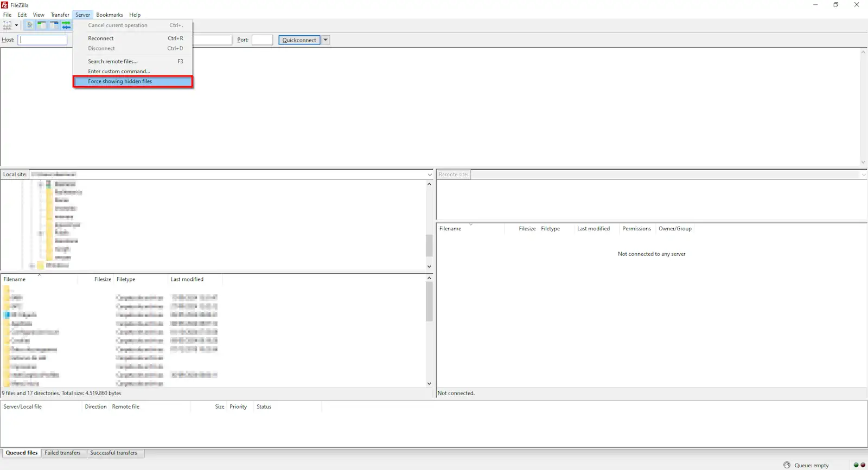Viewport: 868px width, 470px height.
Task: Open the Site Manager icon
Action: [x=7, y=25]
